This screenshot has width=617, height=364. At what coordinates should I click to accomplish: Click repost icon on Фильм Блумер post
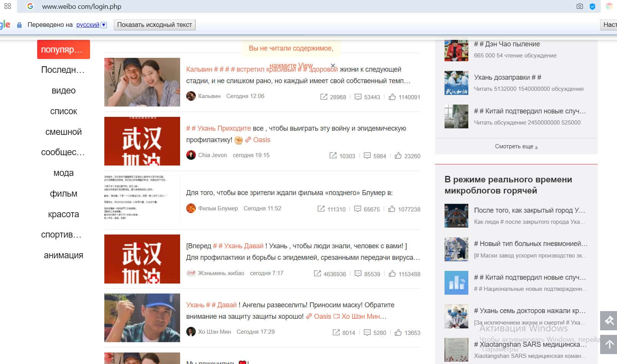click(321, 209)
